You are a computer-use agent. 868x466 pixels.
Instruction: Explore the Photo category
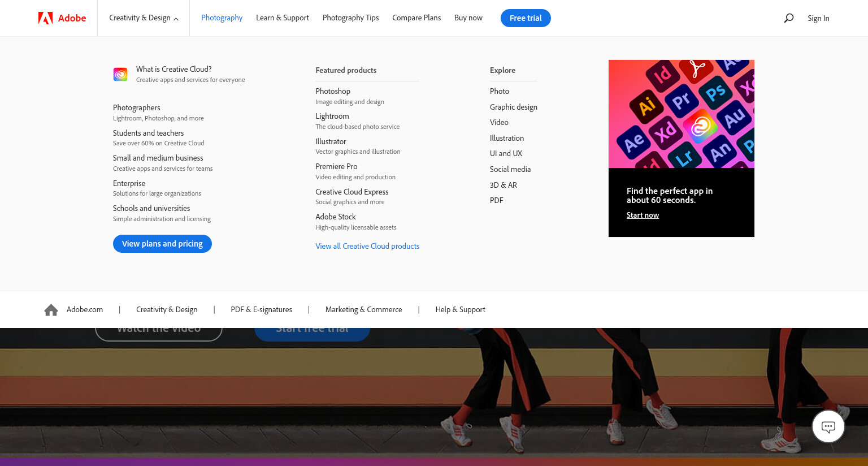(x=500, y=91)
